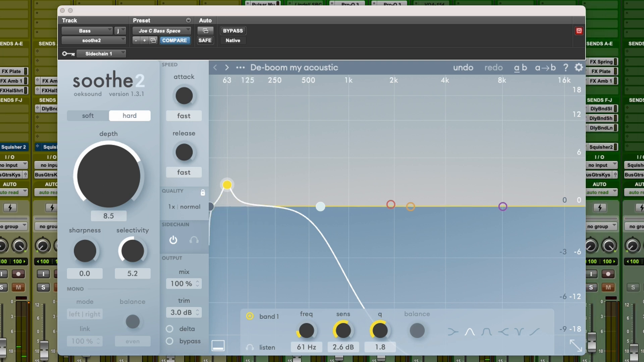Image resolution: width=644 pixels, height=362 pixels.
Task: Click the band listen headphones icon
Action: click(x=250, y=347)
